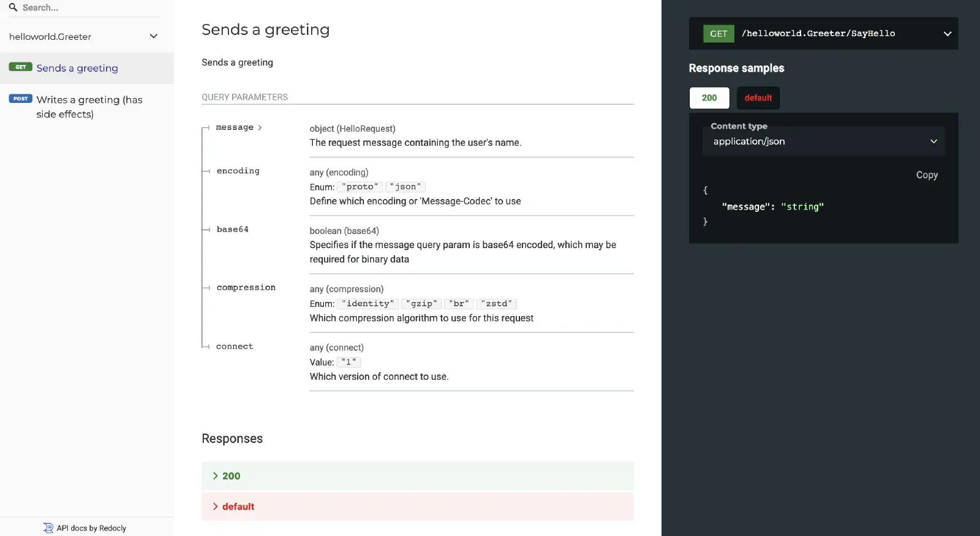The image size is (980, 536).
Task: Expand the endpoint path dropdown chevron
Action: coord(947,34)
